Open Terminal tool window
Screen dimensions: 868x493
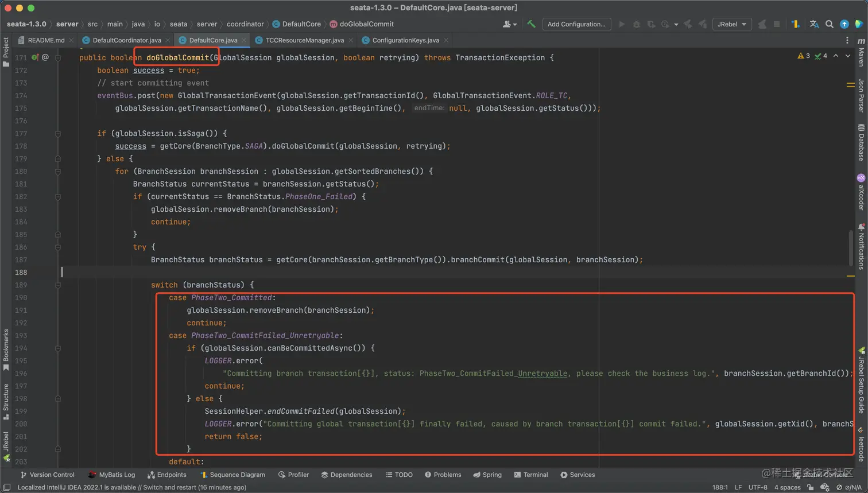point(531,475)
